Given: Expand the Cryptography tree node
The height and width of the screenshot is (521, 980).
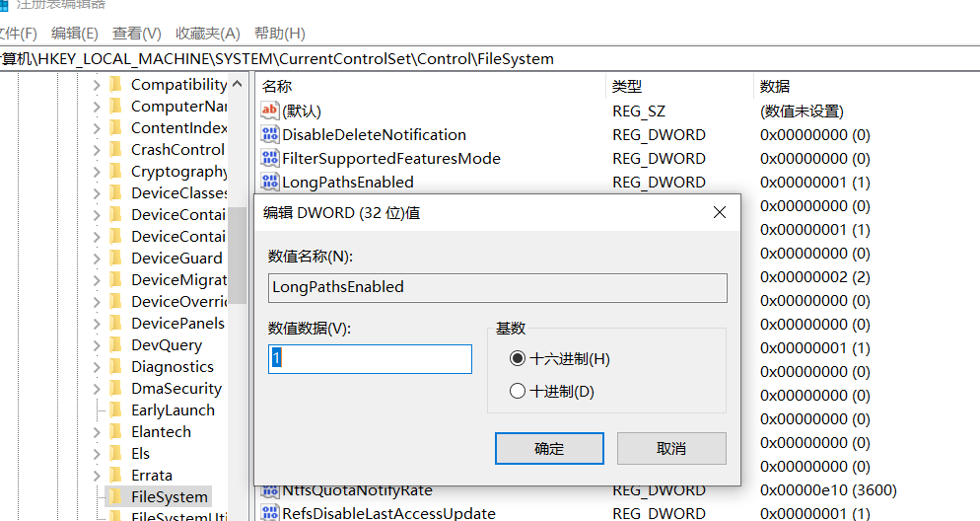Looking at the screenshot, I should (x=97, y=172).
